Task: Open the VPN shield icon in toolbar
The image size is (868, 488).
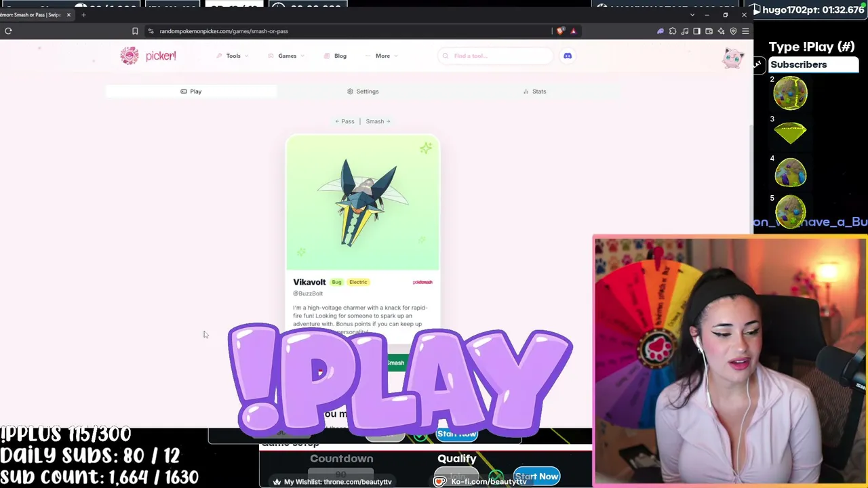Action: tap(733, 30)
